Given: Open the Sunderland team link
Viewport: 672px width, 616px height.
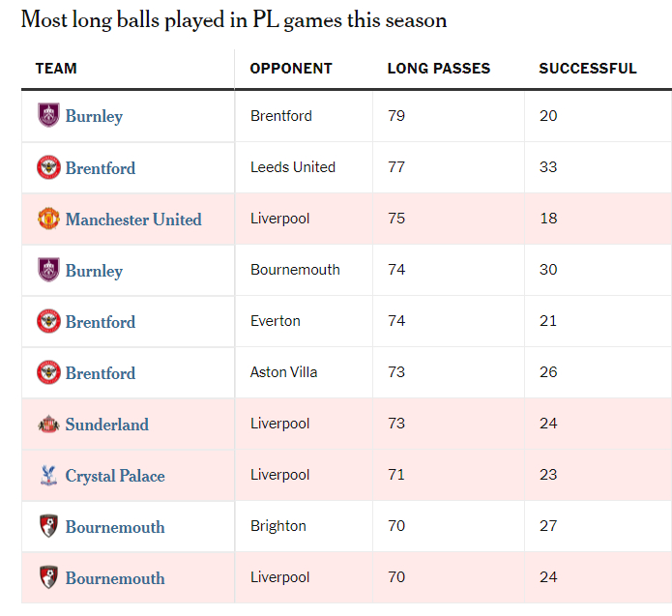Looking at the screenshot, I should (x=107, y=425).
